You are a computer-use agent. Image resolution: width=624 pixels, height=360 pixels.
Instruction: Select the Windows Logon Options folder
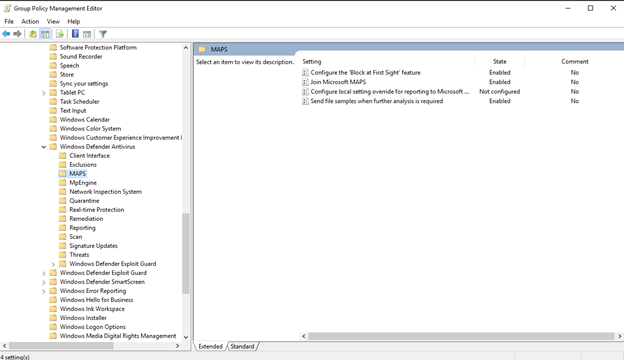(93, 327)
